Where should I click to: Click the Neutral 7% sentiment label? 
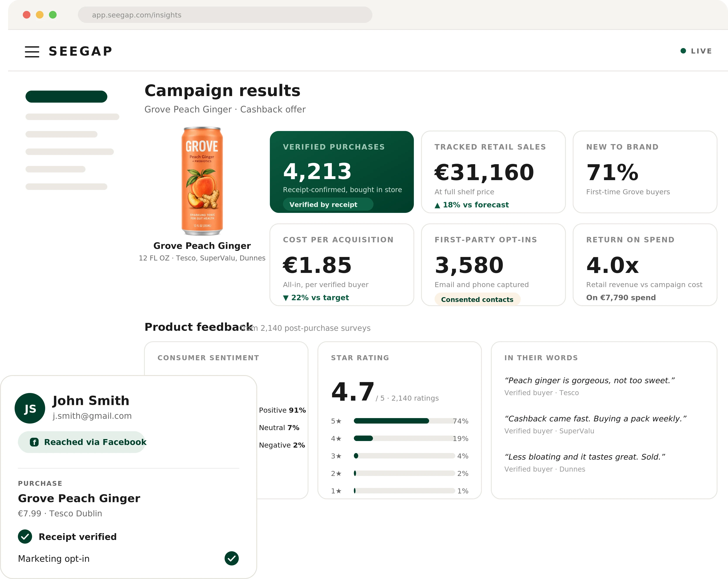(x=279, y=427)
